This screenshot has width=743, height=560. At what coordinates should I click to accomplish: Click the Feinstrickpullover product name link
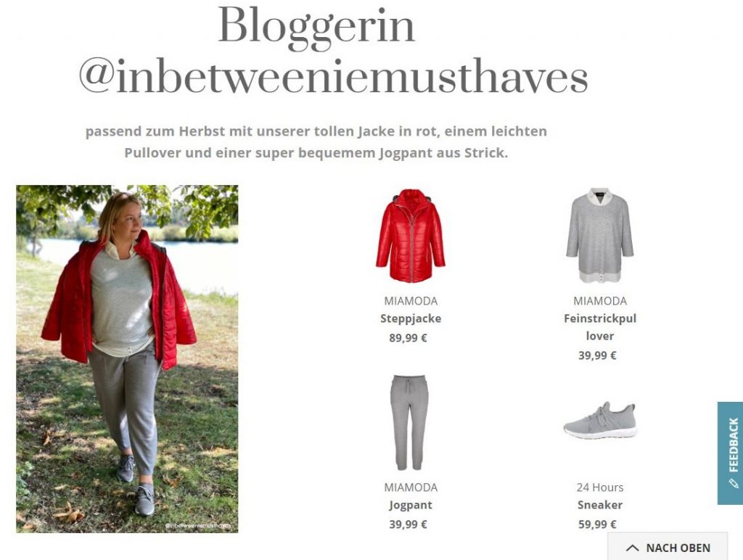point(600,327)
